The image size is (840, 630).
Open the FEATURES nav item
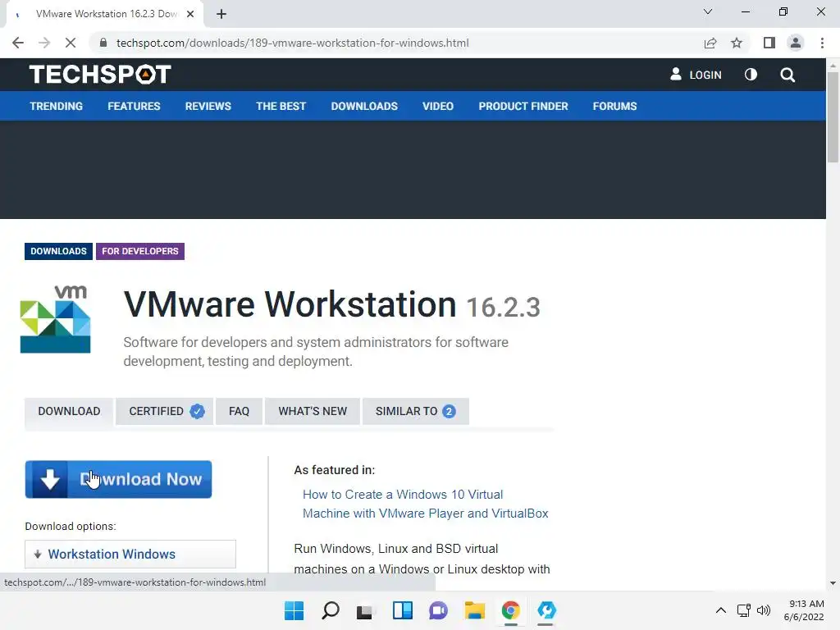pos(134,106)
